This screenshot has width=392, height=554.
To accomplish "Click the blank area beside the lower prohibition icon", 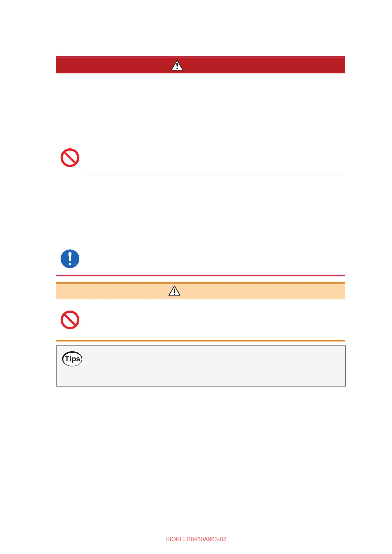I will (x=214, y=320).
